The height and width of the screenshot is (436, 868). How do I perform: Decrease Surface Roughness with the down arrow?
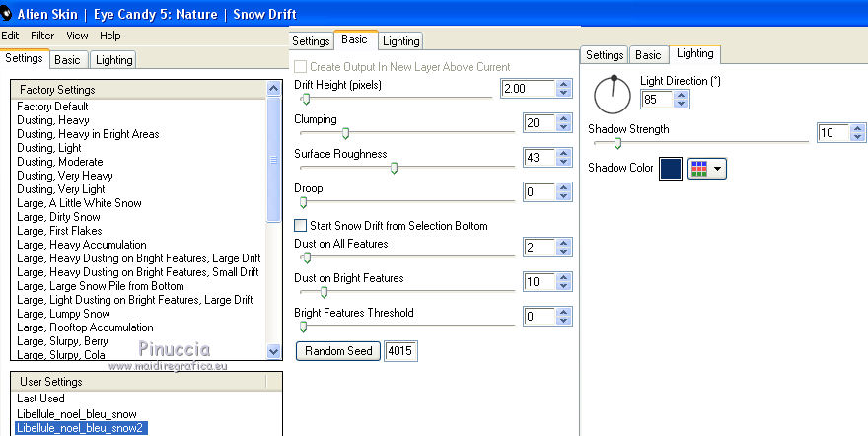[x=563, y=161]
